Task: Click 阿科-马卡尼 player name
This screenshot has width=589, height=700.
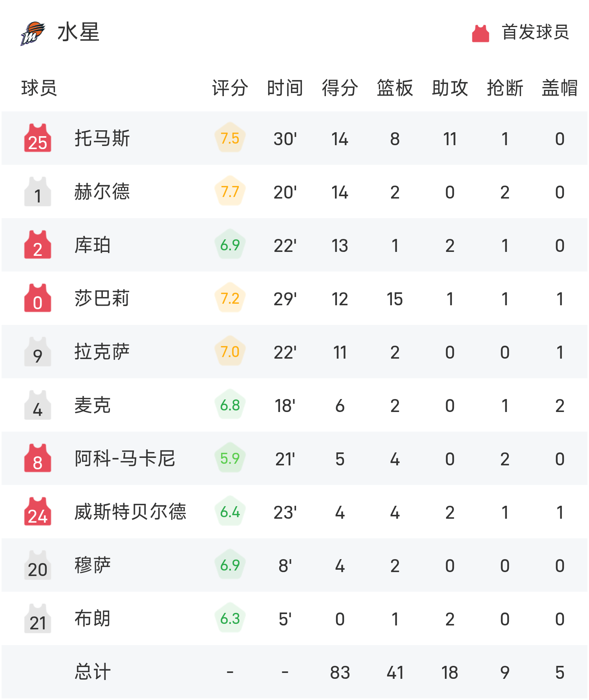Action: click(125, 458)
